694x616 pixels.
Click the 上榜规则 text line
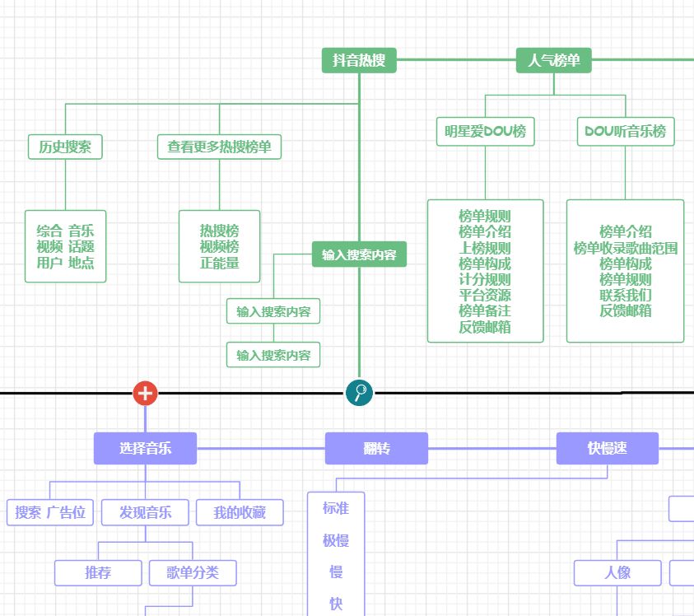click(x=485, y=248)
